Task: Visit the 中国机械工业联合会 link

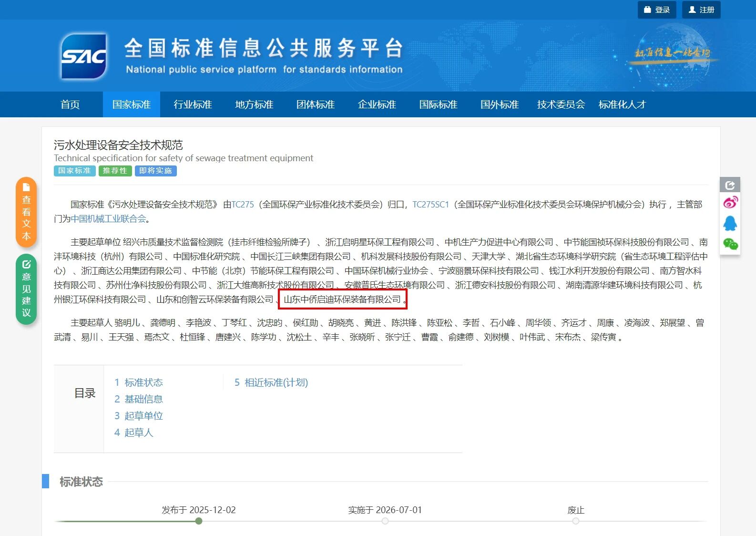Action: (x=108, y=219)
